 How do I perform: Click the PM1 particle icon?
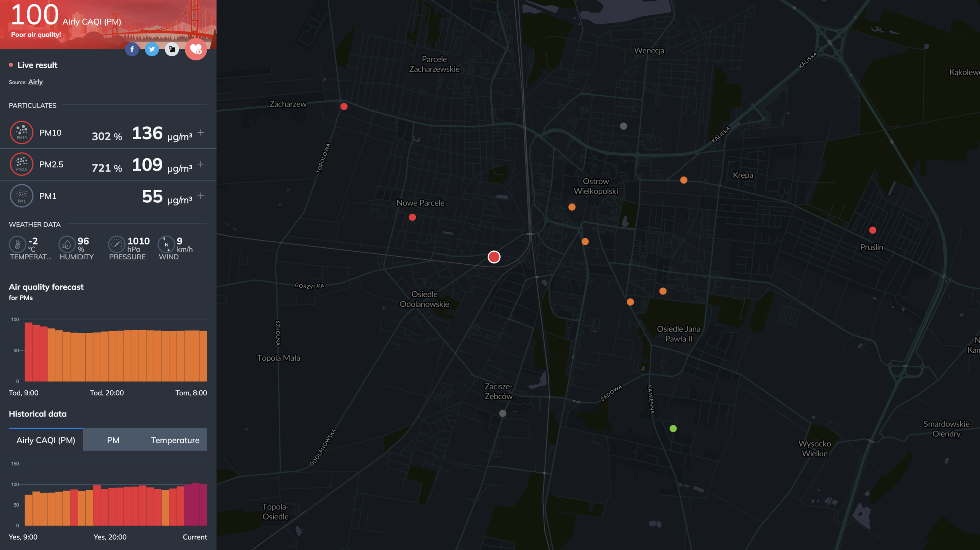pos(21,196)
